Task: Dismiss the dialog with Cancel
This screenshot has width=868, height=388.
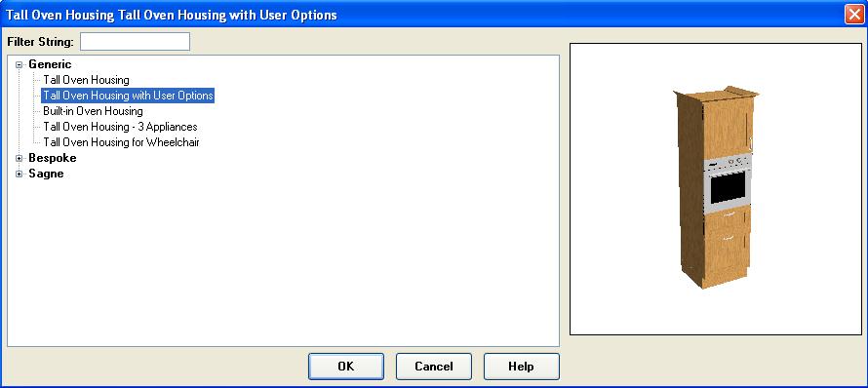Action: [x=433, y=367]
